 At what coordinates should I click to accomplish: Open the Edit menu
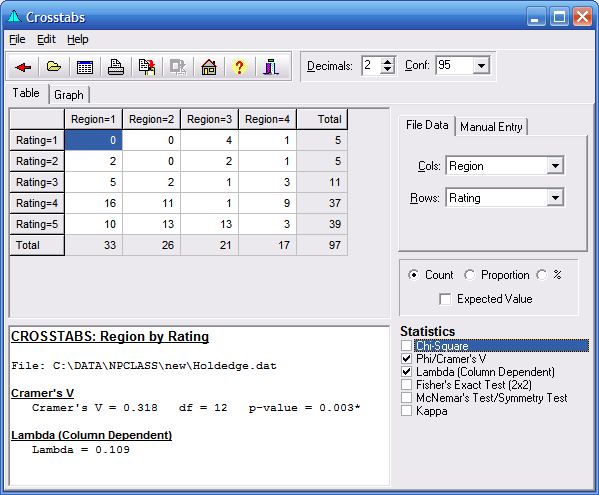click(46, 39)
